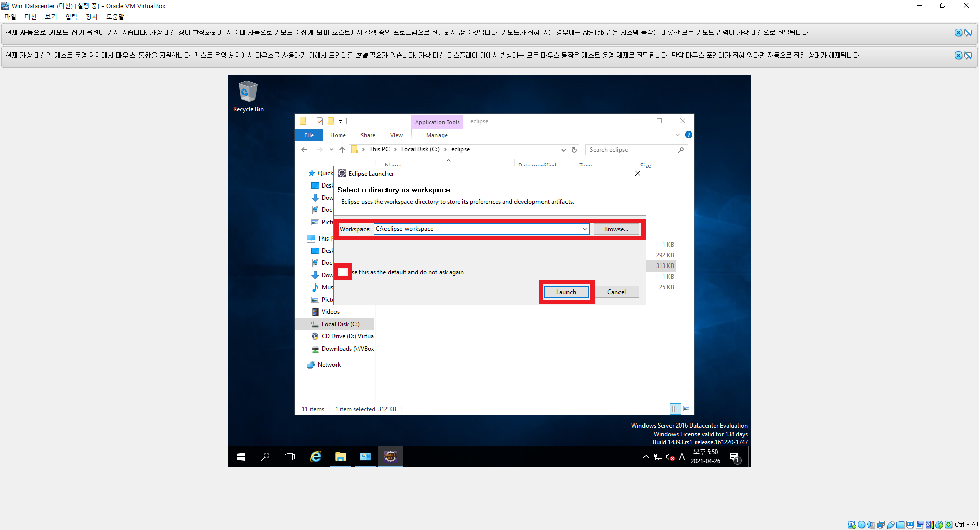Open the chevron after 'This PC' breadcrumb

click(395, 149)
